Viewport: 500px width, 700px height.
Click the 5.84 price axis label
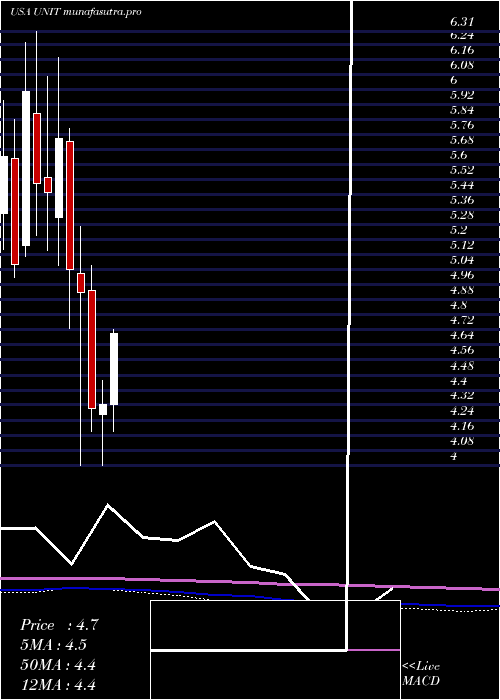pos(462,110)
